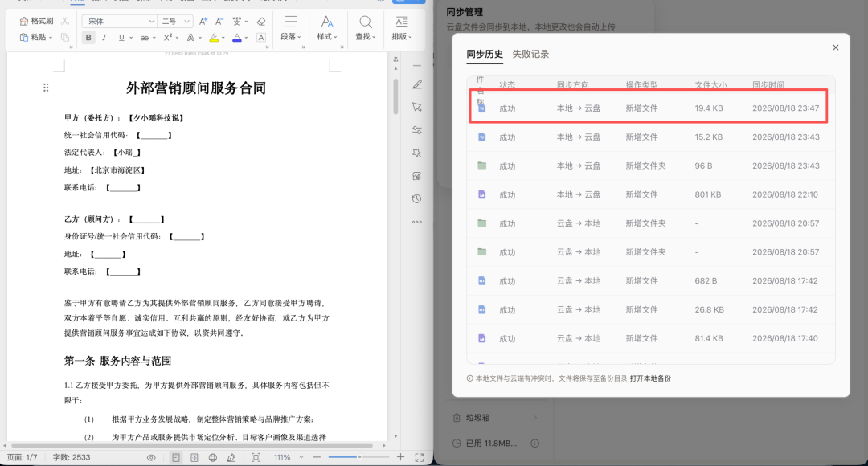Select the 同步历史 tab

(485, 54)
